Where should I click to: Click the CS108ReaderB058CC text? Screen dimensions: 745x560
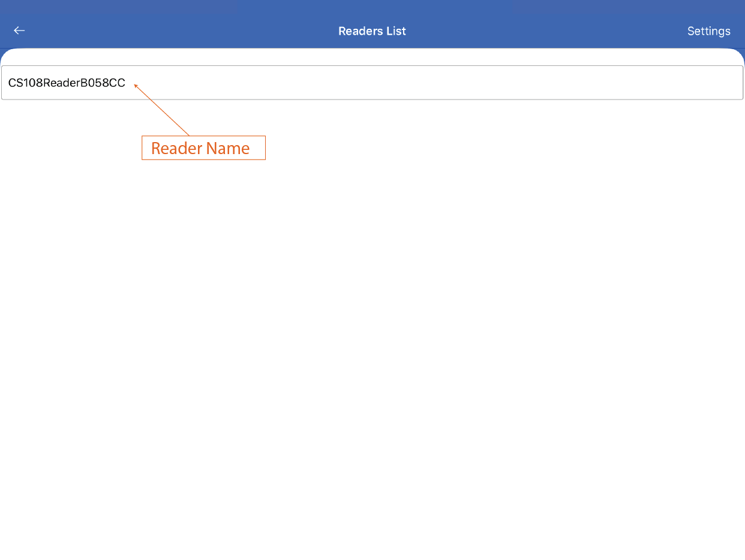tap(67, 83)
